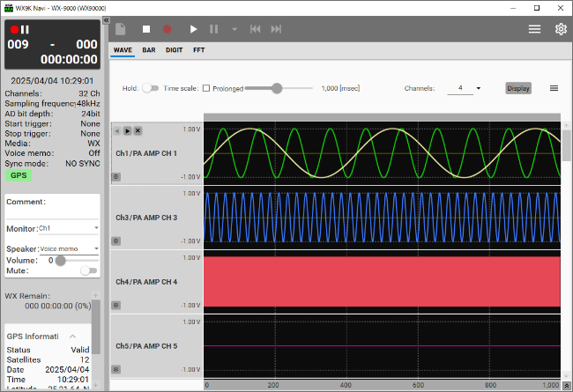Skip to next with the forward icon

pos(277,29)
